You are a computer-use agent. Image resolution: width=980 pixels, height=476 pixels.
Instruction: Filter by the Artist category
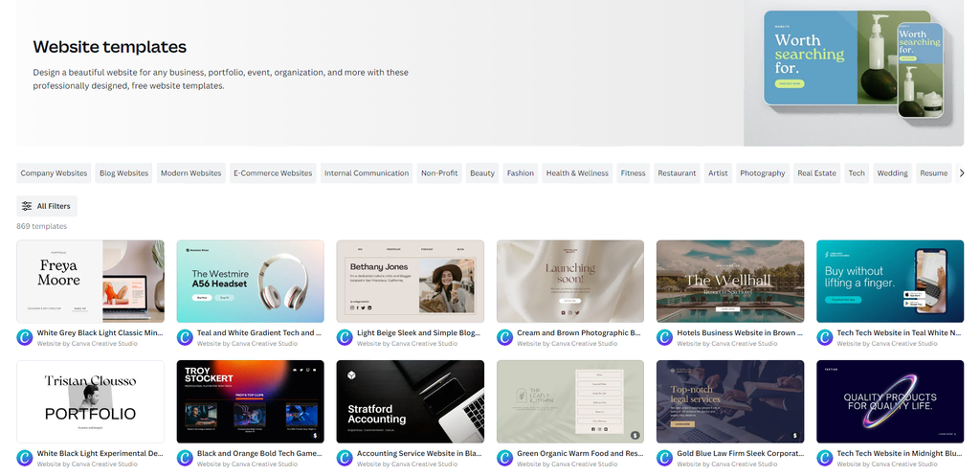tap(718, 173)
